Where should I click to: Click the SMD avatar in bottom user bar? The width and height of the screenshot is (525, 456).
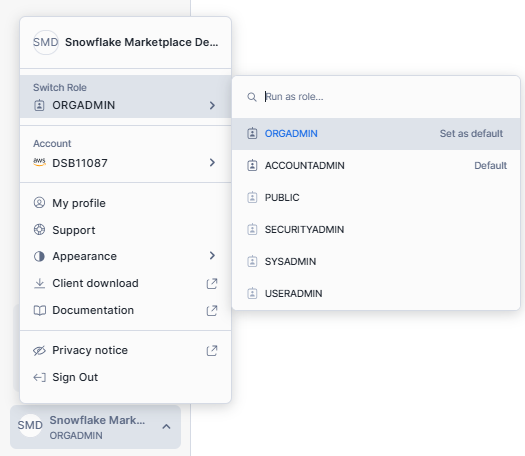click(30, 425)
